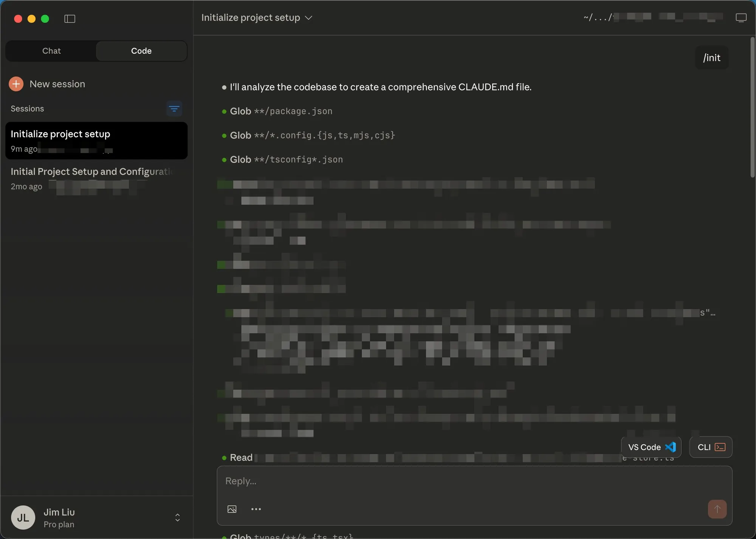756x539 pixels.
Task: Attach an image using the picture icon
Action: 232,509
